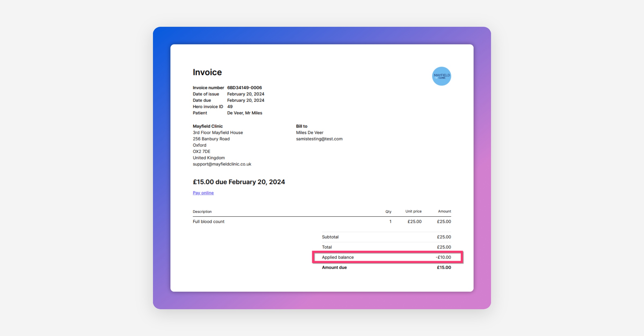Click the Subtotal £25.00 amount
Image resolution: width=644 pixels, height=336 pixels.
(x=444, y=237)
